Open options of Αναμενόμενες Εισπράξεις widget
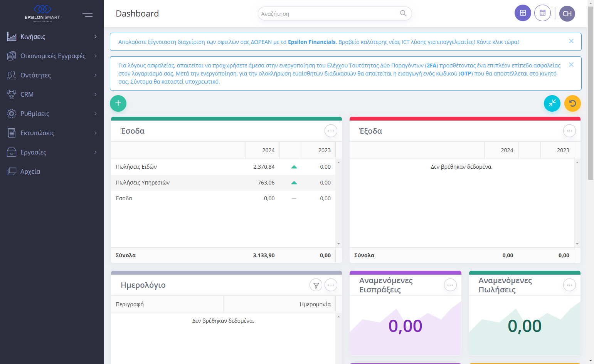Screen dimensions: 594x364 tap(450, 285)
